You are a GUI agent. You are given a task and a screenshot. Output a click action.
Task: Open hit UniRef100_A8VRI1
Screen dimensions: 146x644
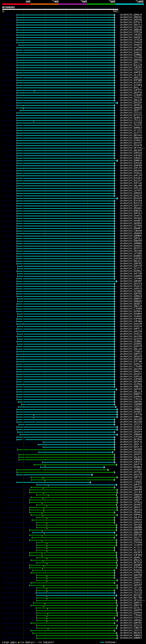click(131, 105)
